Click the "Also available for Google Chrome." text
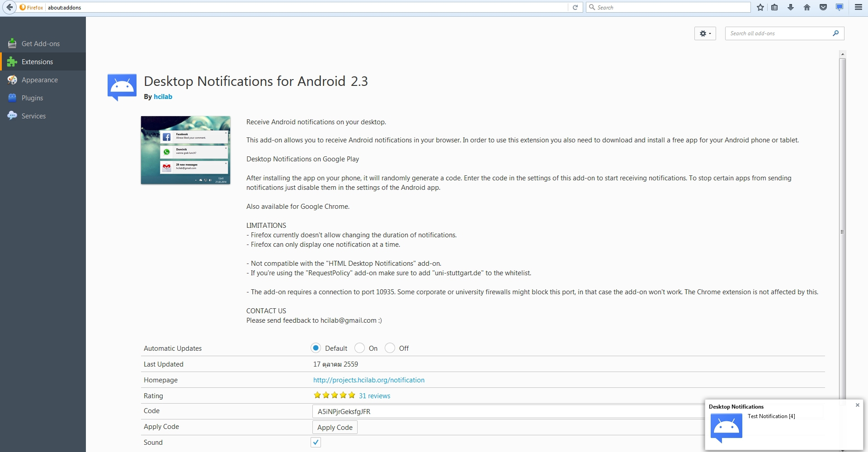 (x=298, y=207)
